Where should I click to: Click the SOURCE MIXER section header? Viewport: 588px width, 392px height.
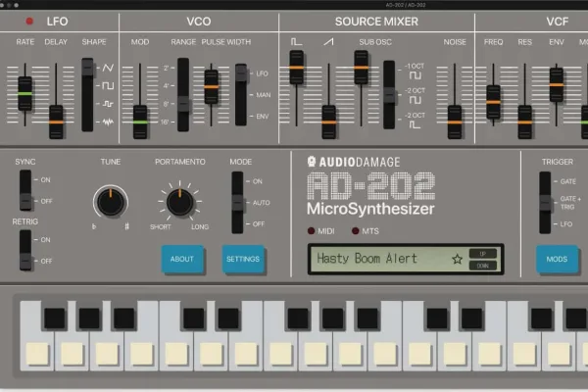376,22
